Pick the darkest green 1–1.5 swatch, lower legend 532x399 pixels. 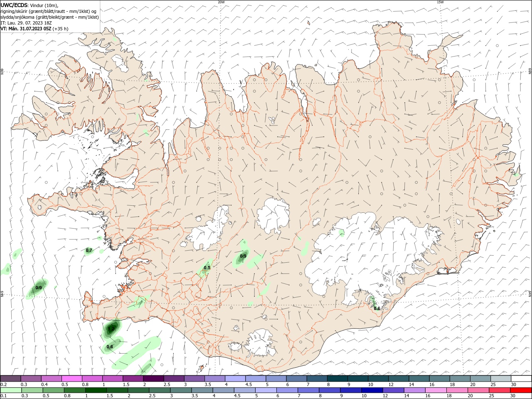pos(96,390)
